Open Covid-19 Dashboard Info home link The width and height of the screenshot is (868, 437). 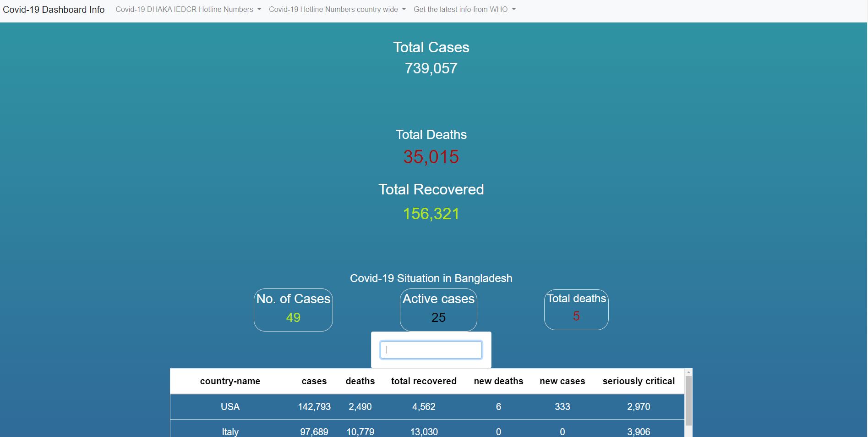(x=54, y=10)
